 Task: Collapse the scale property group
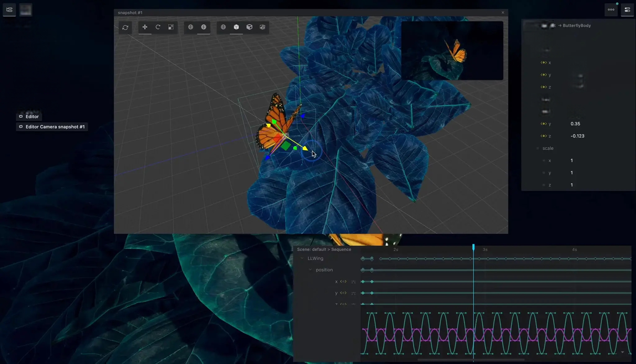[x=538, y=148]
